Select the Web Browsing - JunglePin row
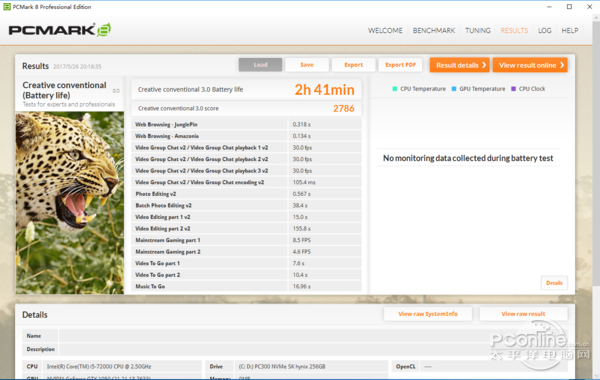The image size is (600, 380). [x=246, y=124]
